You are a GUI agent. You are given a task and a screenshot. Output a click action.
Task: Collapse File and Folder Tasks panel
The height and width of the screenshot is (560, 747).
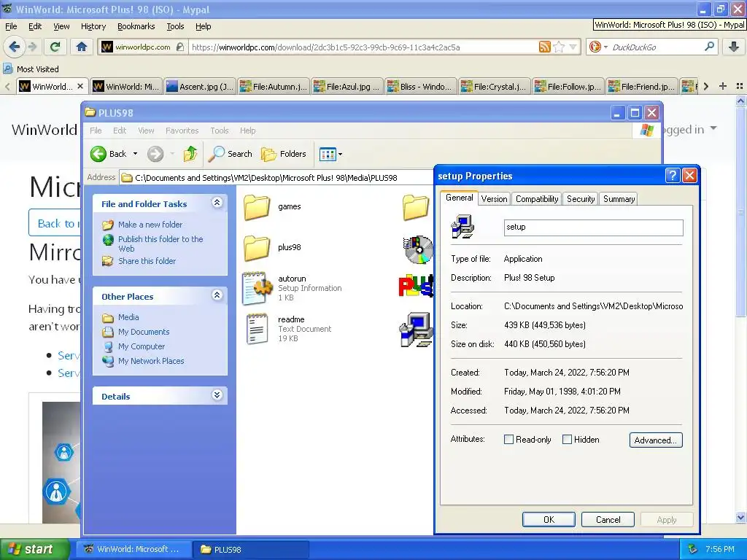[217, 203]
